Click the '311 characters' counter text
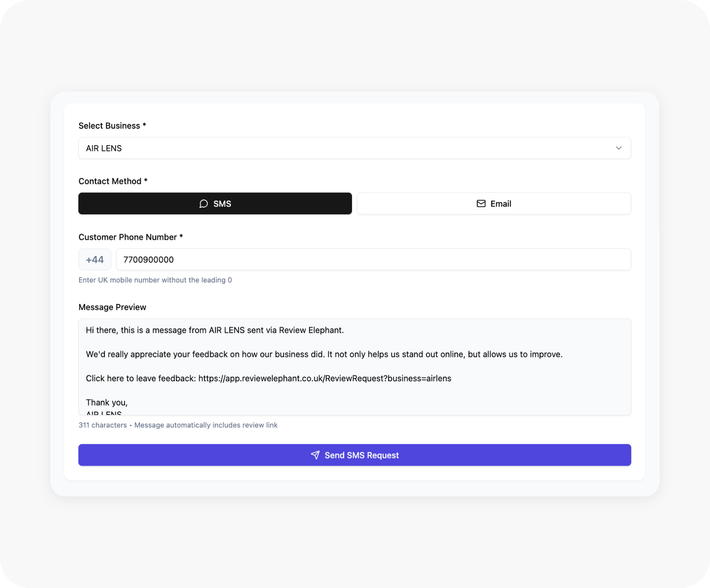 tap(102, 425)
